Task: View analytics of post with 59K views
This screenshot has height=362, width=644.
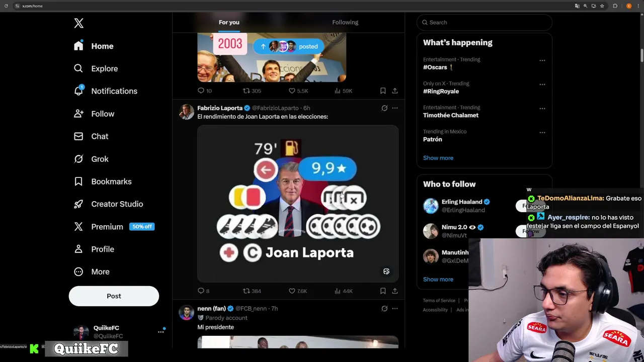Action: [343, 90]
